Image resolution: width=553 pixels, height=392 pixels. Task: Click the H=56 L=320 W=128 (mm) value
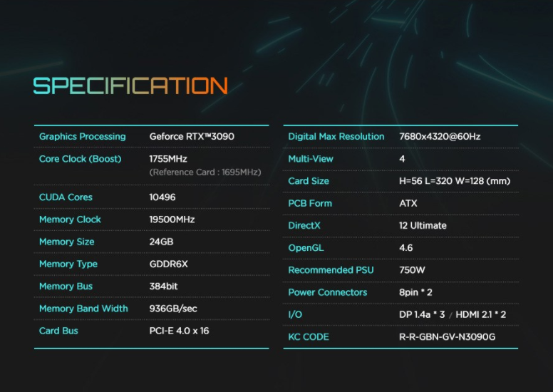click(455, 181)
